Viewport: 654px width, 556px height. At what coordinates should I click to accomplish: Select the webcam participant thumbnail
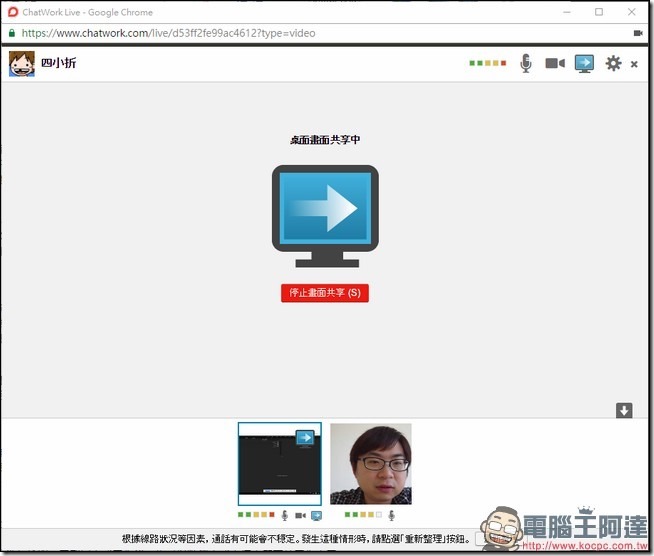pos(371,464)
